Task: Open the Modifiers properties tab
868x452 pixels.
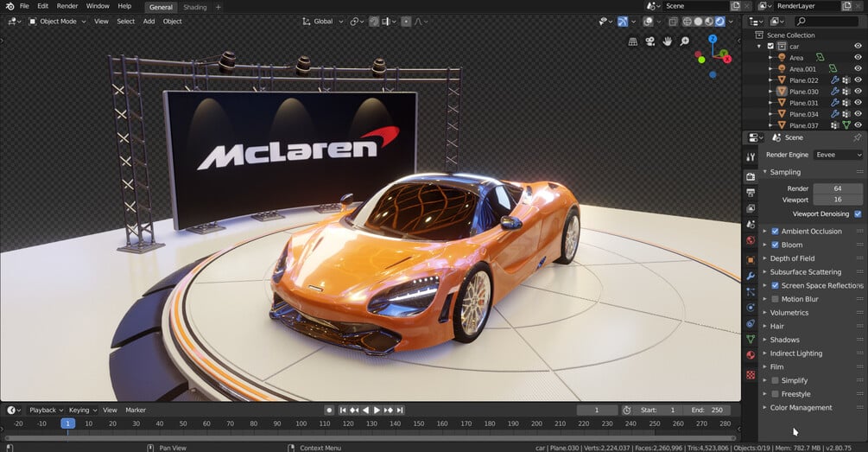Action: click(751, 276)
